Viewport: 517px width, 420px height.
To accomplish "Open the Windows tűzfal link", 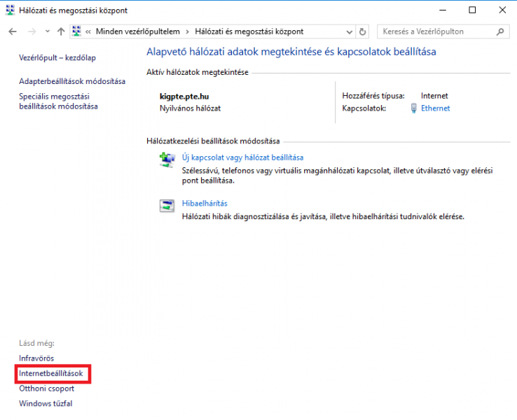I will click(x=46, y=403).
